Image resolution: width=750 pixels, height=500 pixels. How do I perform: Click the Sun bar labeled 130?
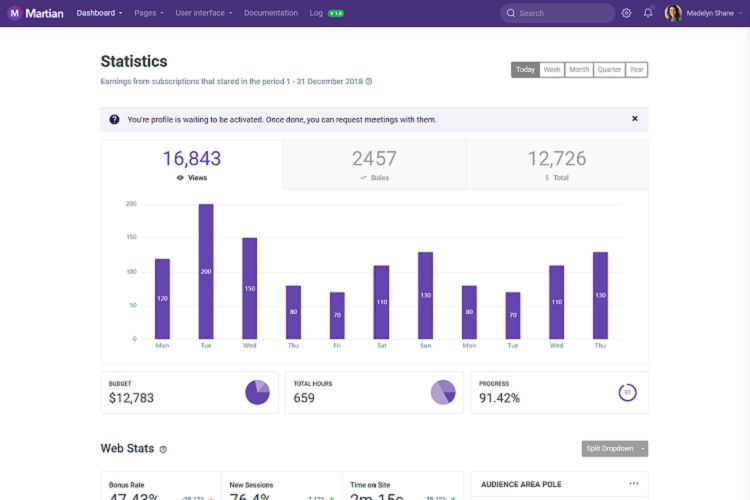pyautogui.click(x=425, y=295)
